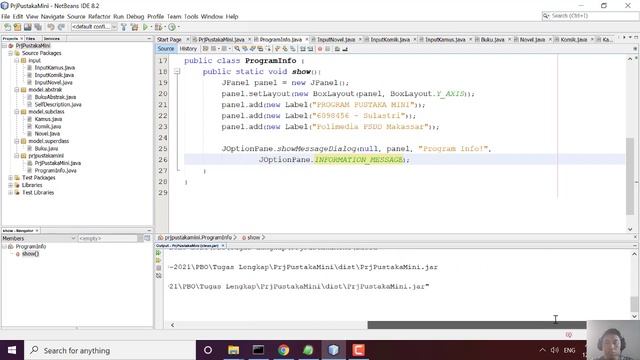Switch to the Buku.java editor tab
This screenshot has width=640, height=360.
coord(492,40)
